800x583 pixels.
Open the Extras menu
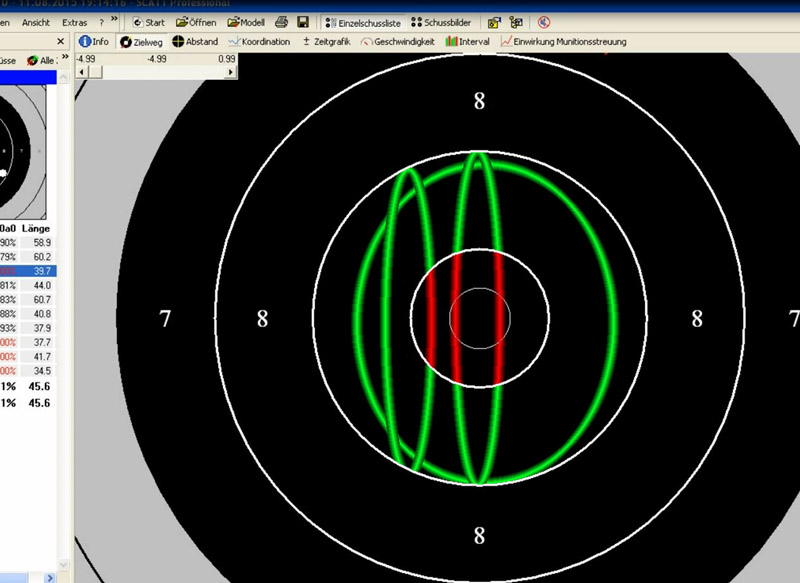[x=74, y=21]
